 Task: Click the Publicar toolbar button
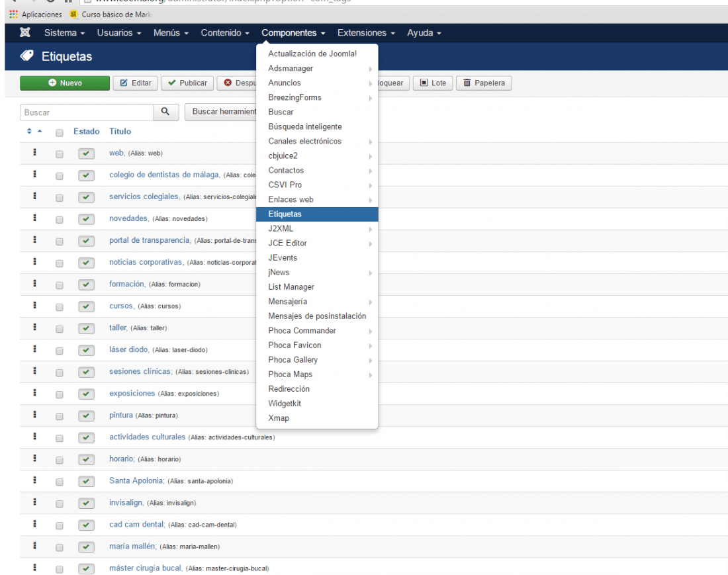pos(187,83)
